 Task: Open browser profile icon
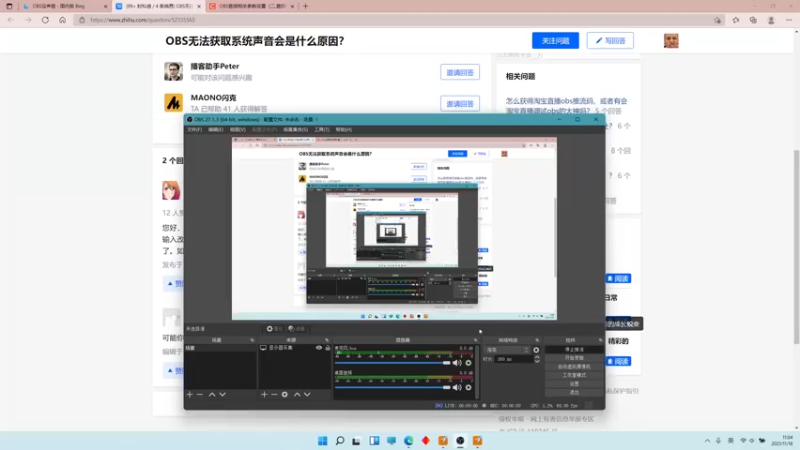point(771,20)
